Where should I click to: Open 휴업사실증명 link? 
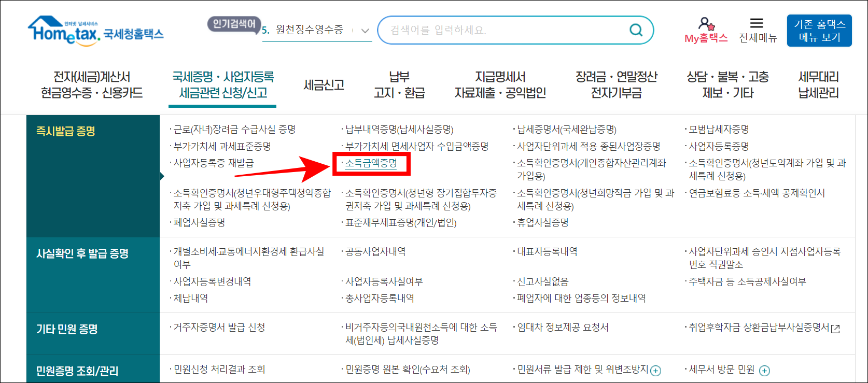(543, 223)
